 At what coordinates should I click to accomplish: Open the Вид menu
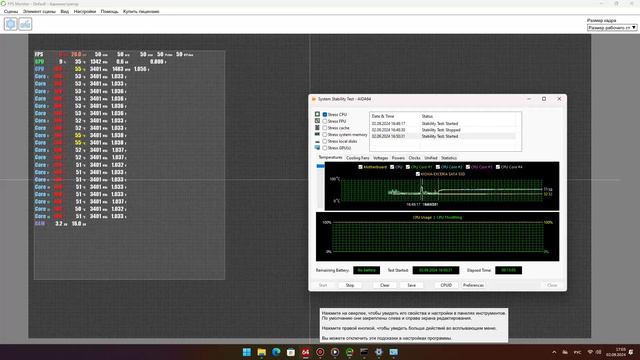64,11
